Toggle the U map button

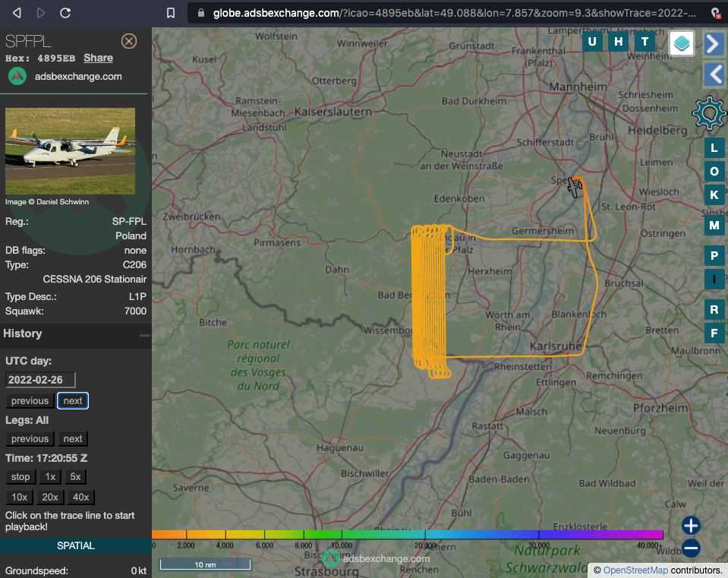(592, 42)
